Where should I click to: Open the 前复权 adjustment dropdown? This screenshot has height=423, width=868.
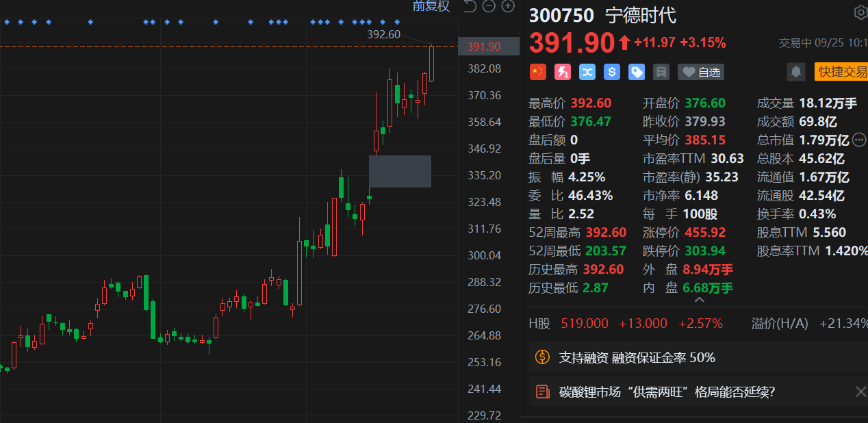[431, 6]
